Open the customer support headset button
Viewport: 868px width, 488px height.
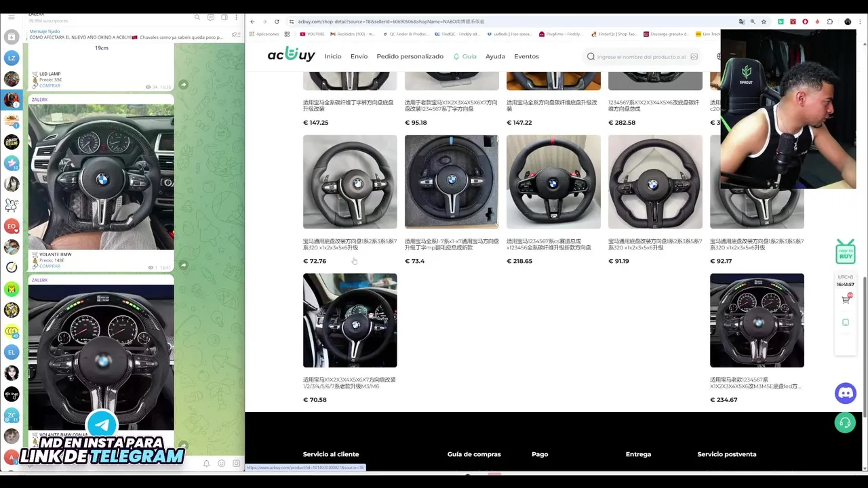tap(846, 422)
